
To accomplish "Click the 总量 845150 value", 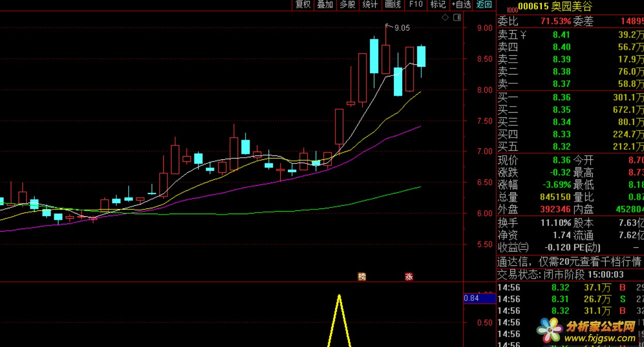I will pyautogui.click(x=555, y=197).
